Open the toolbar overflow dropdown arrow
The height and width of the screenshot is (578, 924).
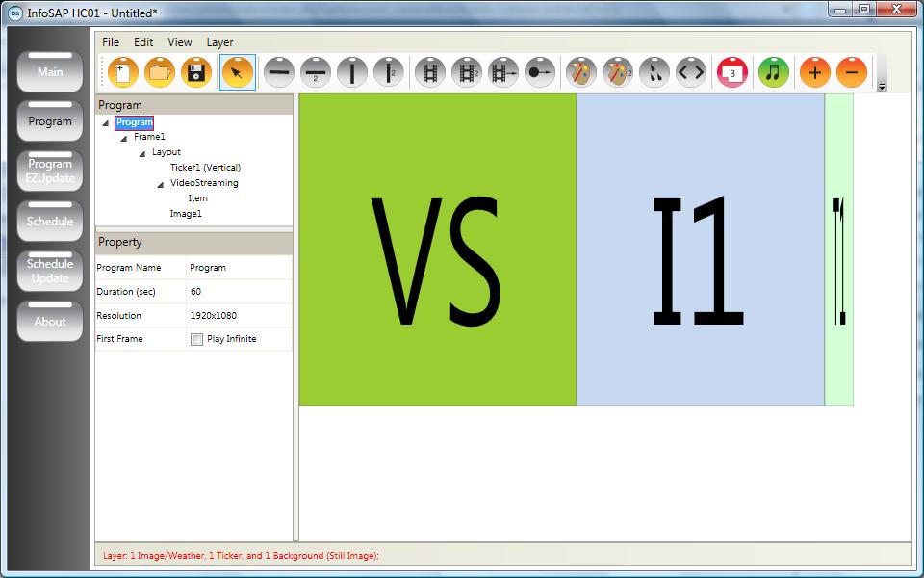883,87
